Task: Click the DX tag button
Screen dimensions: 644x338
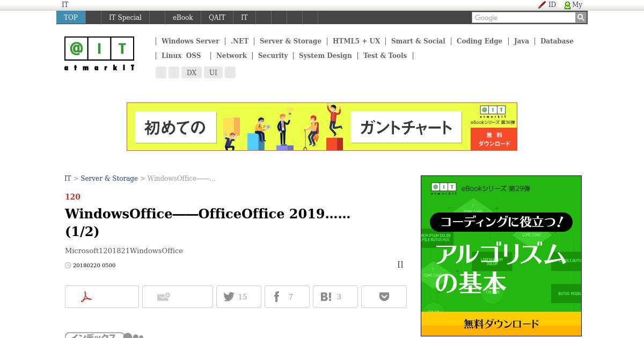Action: [x=192, y=72]
